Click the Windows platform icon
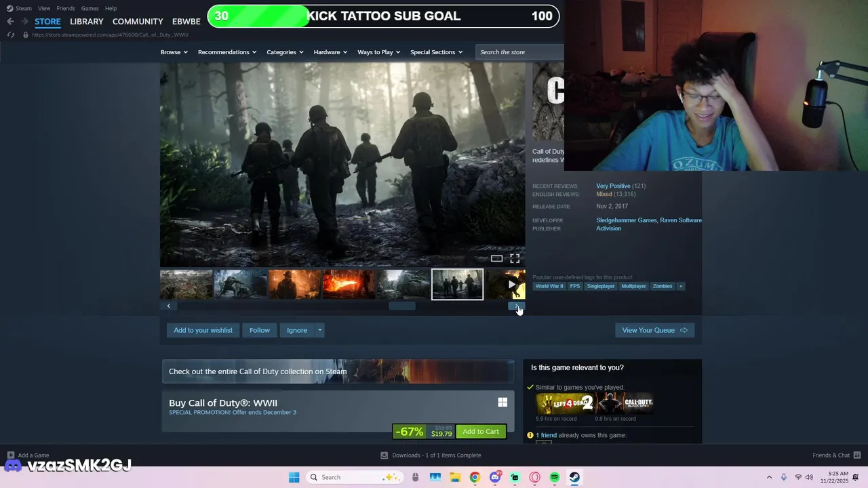Viewport: 868px width, 488px height. pyautogui.click(x=502, y=403)
